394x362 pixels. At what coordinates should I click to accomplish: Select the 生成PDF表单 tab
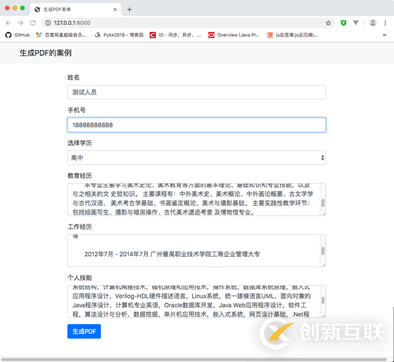pos(75,10)
